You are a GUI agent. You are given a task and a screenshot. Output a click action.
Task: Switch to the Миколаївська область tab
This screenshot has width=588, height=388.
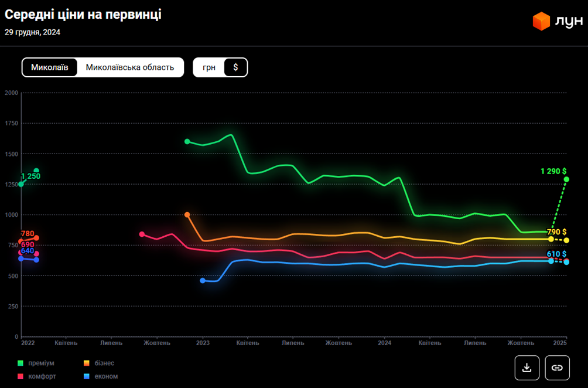click(130, 67)
